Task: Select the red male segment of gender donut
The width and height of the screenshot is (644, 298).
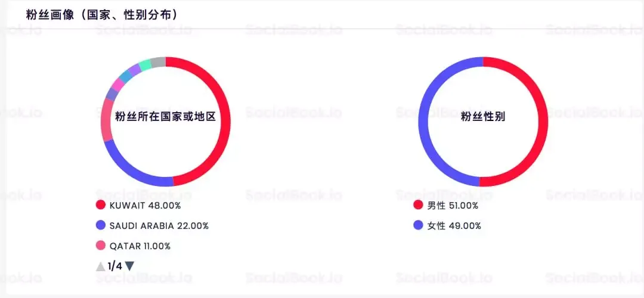Action: tap(543, 121)
